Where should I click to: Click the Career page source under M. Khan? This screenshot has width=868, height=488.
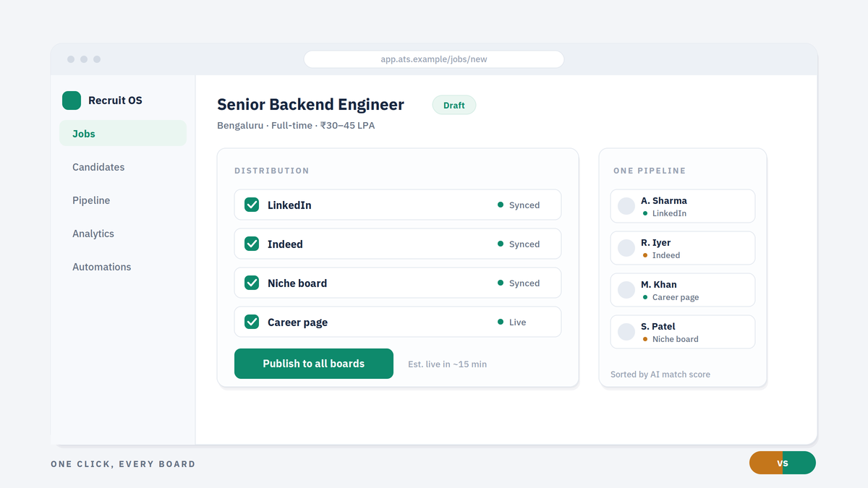(671, 297)
